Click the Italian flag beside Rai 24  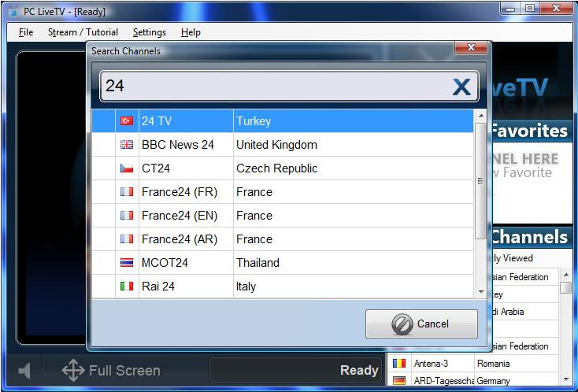(127, 286)
